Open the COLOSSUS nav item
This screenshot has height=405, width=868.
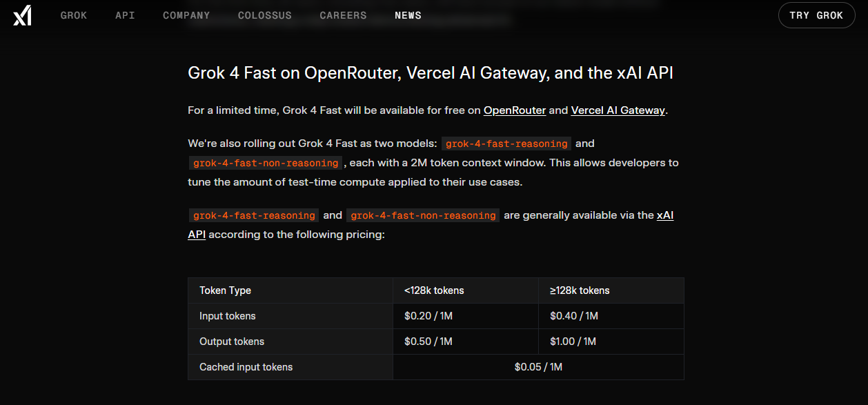tap(265, 15)
